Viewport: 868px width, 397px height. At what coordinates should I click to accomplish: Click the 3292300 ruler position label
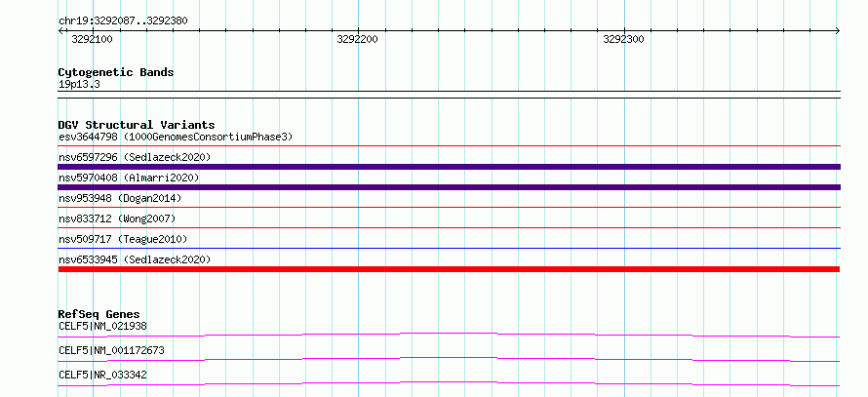coord(623,39)
